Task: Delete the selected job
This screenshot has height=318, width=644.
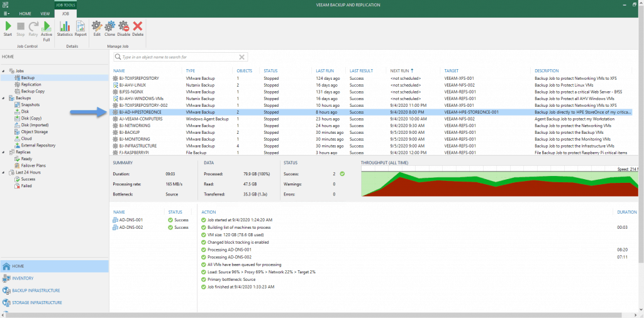Action: tap(138, 29)
